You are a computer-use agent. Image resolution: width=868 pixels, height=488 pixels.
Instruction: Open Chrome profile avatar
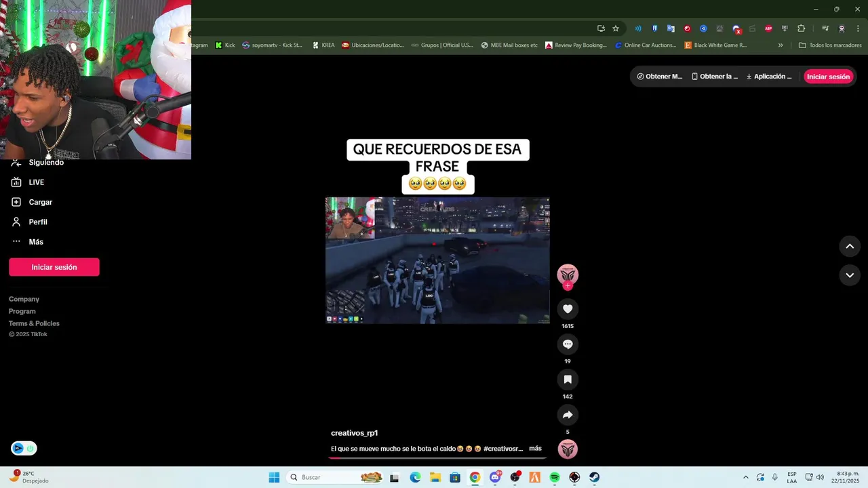[x=842, y=28]
